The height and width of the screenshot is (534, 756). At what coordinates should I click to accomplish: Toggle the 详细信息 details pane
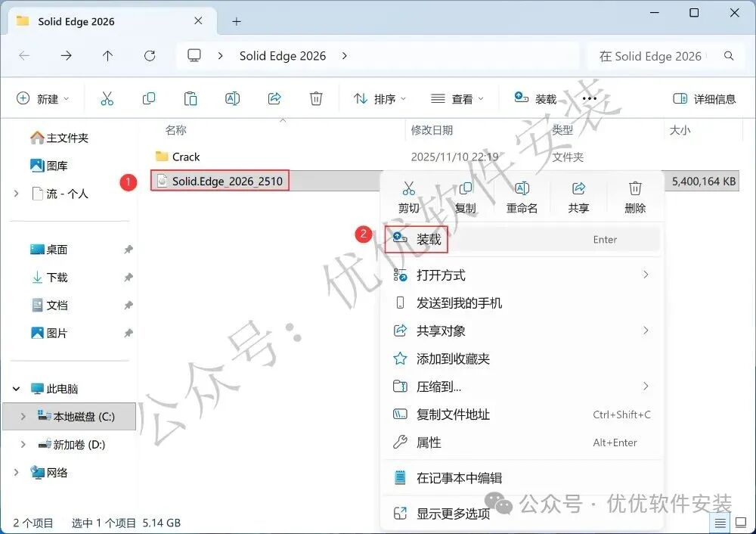pyautogui.click(x=705, y=99)
